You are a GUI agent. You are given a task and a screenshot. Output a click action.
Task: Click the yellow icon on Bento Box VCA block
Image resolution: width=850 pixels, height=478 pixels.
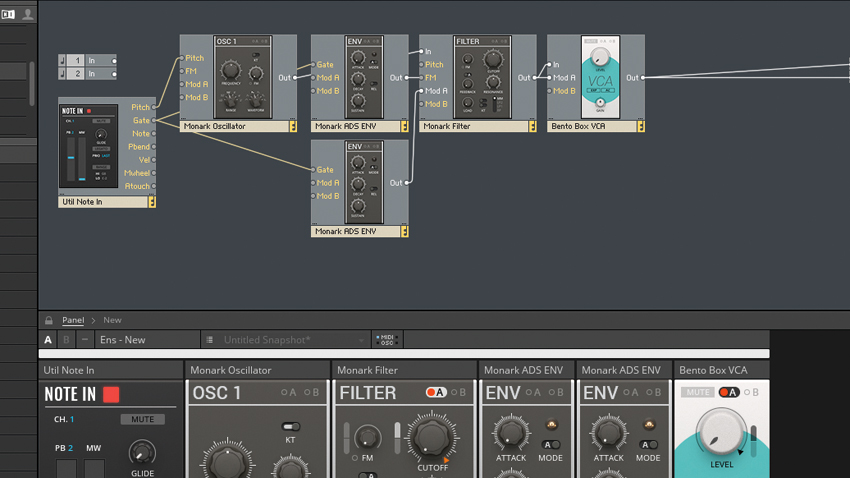point(641,127)
